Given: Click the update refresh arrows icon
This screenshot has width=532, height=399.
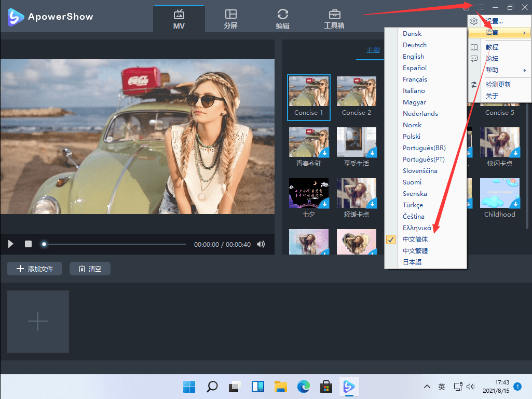Looking at the screenshot, I should [x=474, y=85].
